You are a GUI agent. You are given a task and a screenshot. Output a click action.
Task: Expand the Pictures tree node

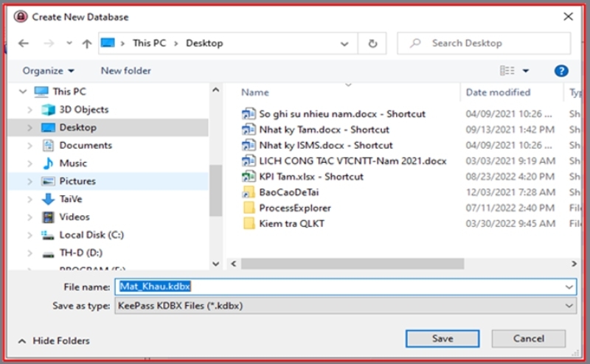coord(29,181)
